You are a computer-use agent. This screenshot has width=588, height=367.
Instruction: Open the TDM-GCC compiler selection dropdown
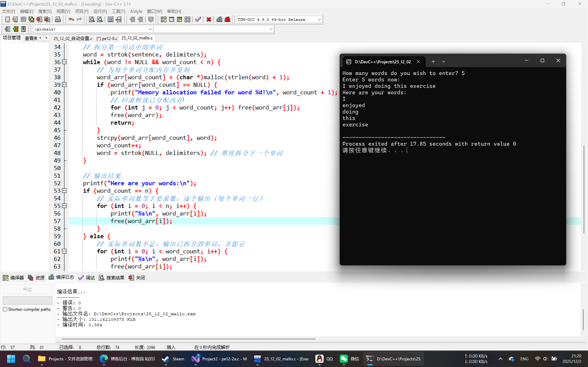tap(319, 20)
